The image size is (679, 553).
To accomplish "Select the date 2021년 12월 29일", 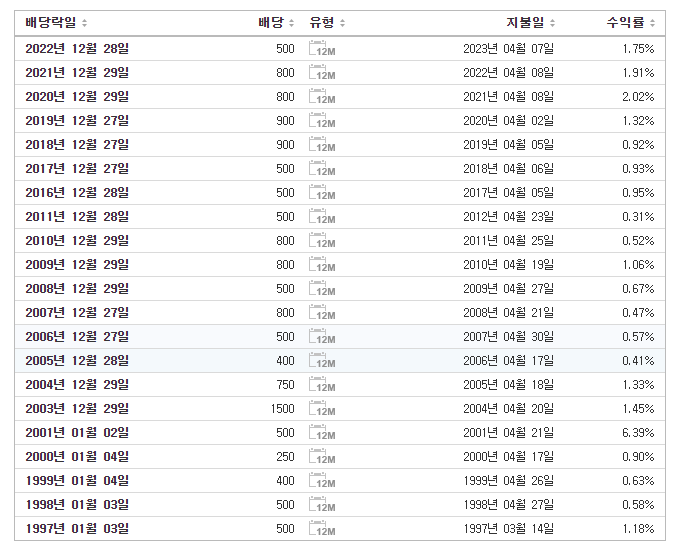I will [x=77, y=72].
